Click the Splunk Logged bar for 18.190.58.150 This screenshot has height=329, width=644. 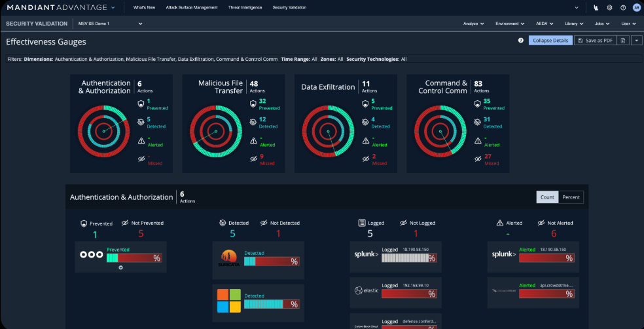[x=409, y=258]
